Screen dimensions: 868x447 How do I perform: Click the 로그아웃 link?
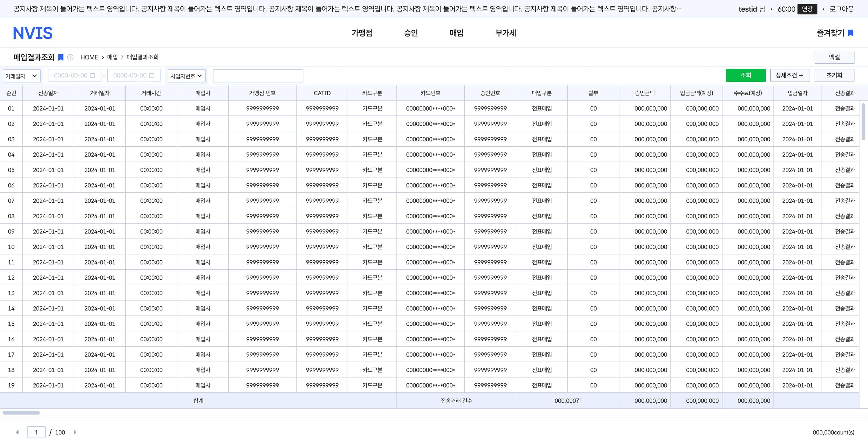click(x=841, y=9)
